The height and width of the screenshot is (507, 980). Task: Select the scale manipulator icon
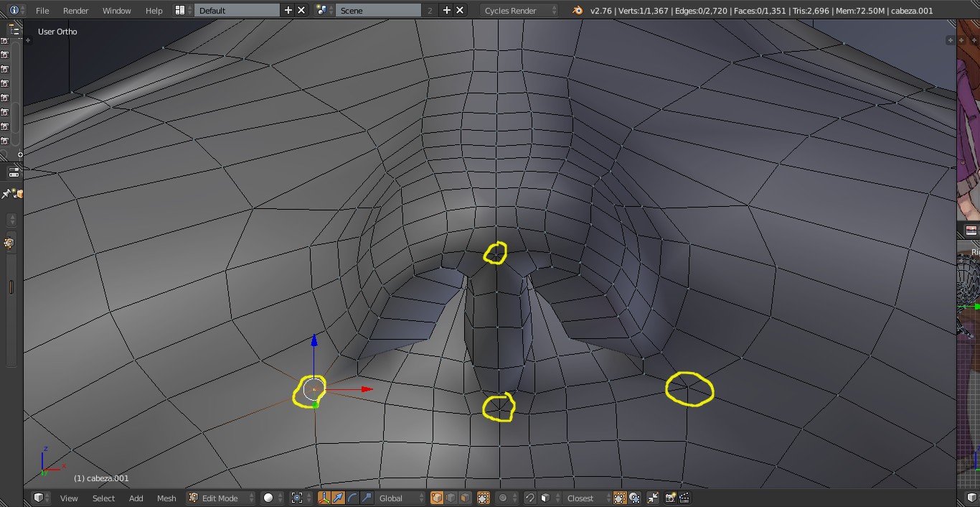pyautogui.click(x=367, y=498)
